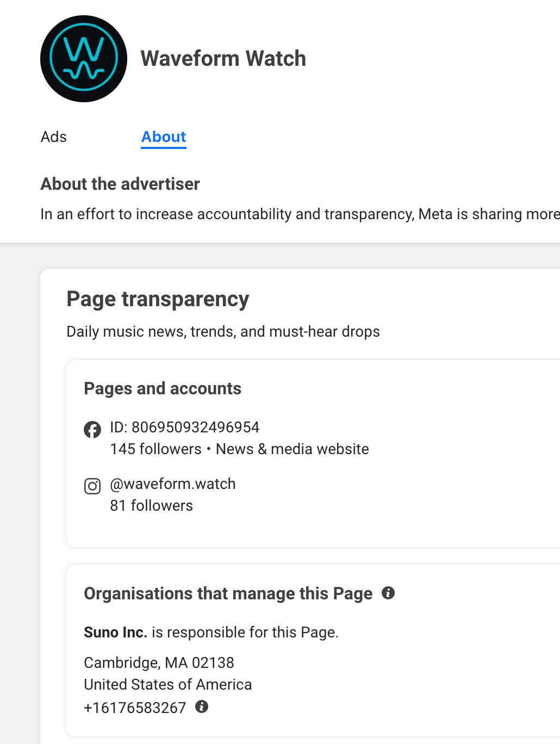This screenshot has height=744, width=560.
Task: Click the '145 followers • News & media website' line
Action: coord(239,449)
